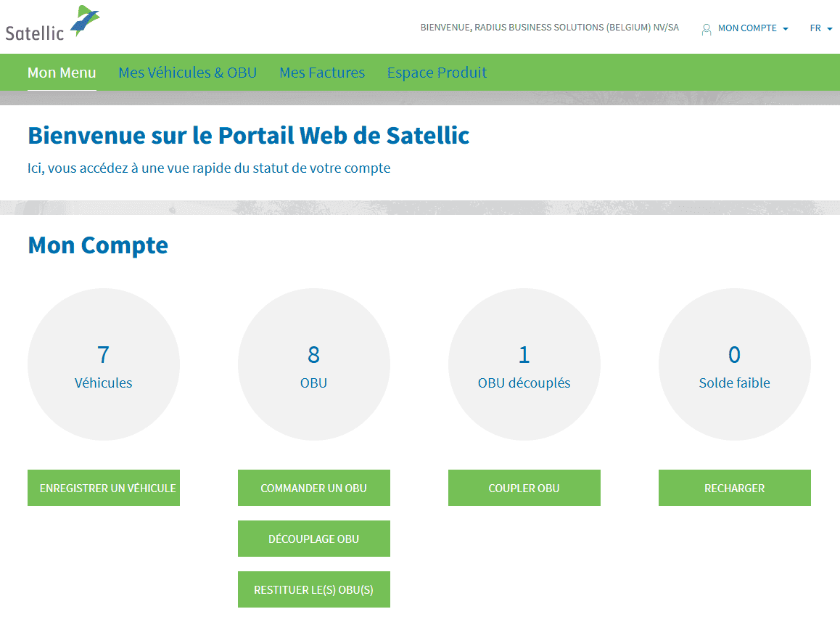Select the 1 OBU découplés circle
Screen dimensions: 840x617
tap(524, 365)
